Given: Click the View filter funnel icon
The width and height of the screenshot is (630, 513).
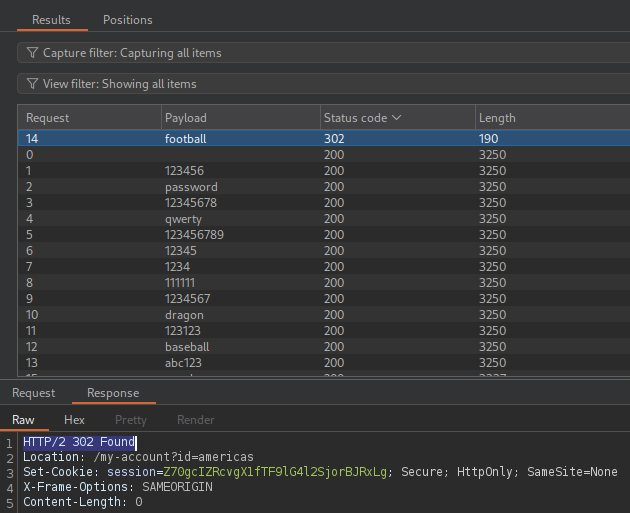Looking at the screenshot, I should [32, 84].
